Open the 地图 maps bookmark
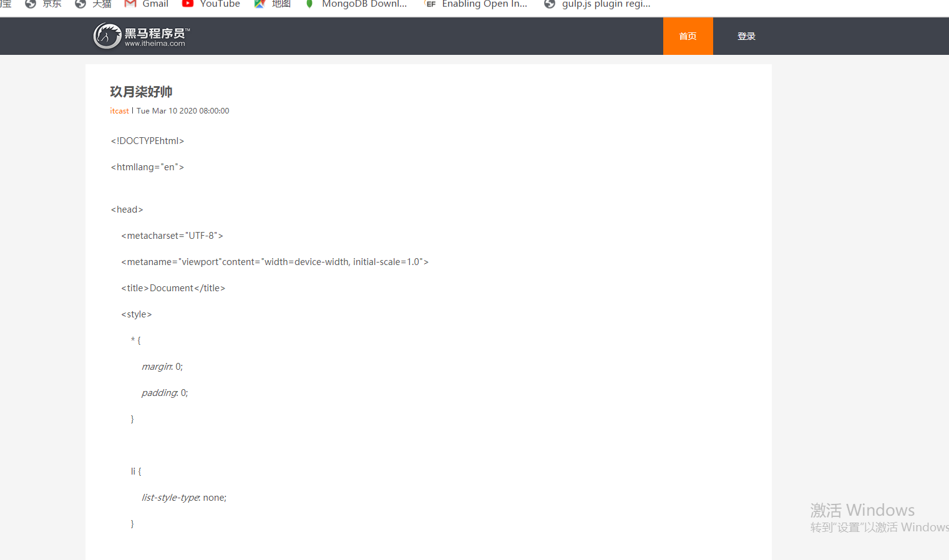 pos(273,4)
